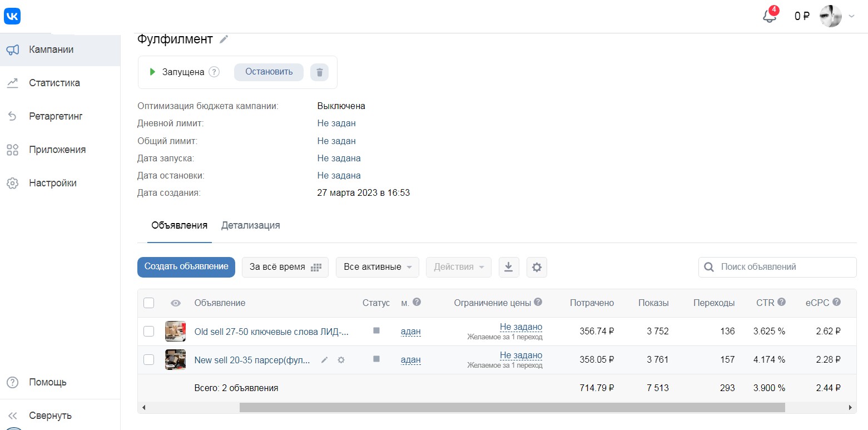The width and height of the screenshot is (868, 430).
Task: Open the Old sell 27-50 ad link
Action: tap(271, 332)
